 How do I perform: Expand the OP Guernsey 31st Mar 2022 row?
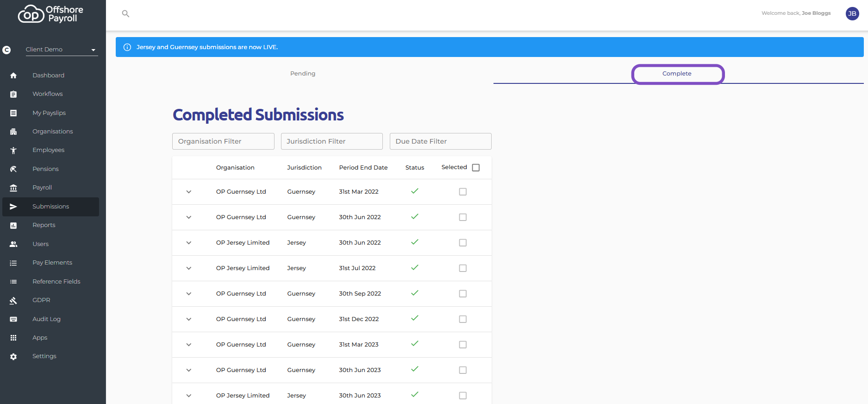189,192
